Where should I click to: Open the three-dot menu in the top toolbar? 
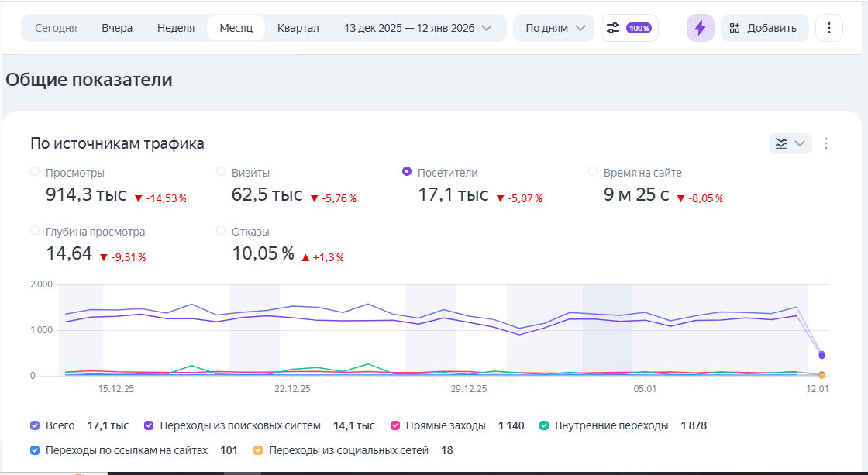point(828,28)
